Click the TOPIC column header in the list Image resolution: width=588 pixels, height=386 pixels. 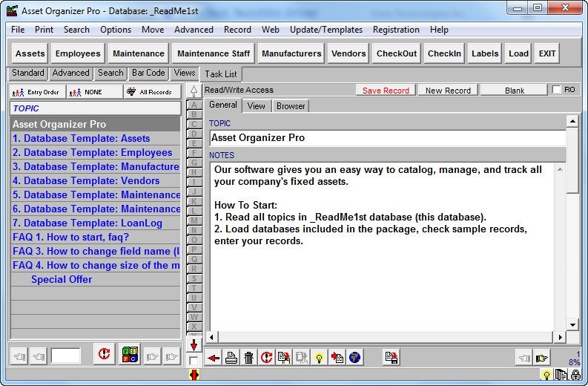click(96, 108)
